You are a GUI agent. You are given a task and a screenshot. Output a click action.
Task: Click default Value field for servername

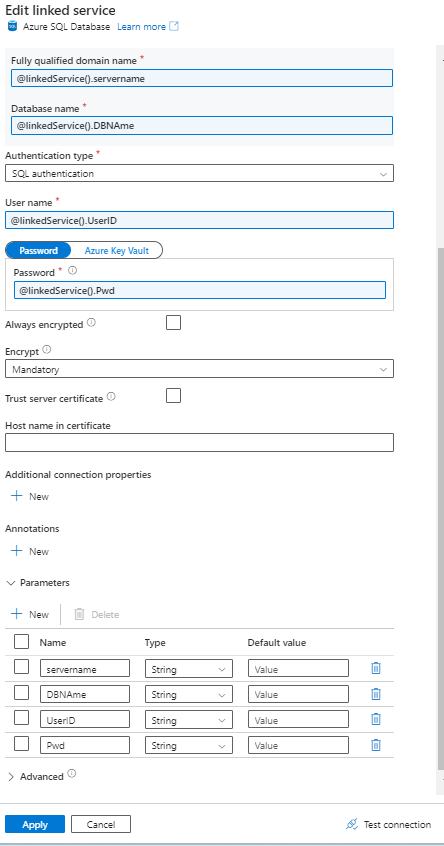[x=298, y=669]
